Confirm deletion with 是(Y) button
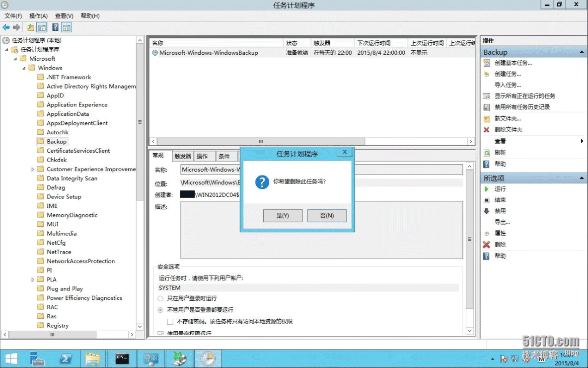Viewport: 588px width, 368px height. [x=283, y=215]
